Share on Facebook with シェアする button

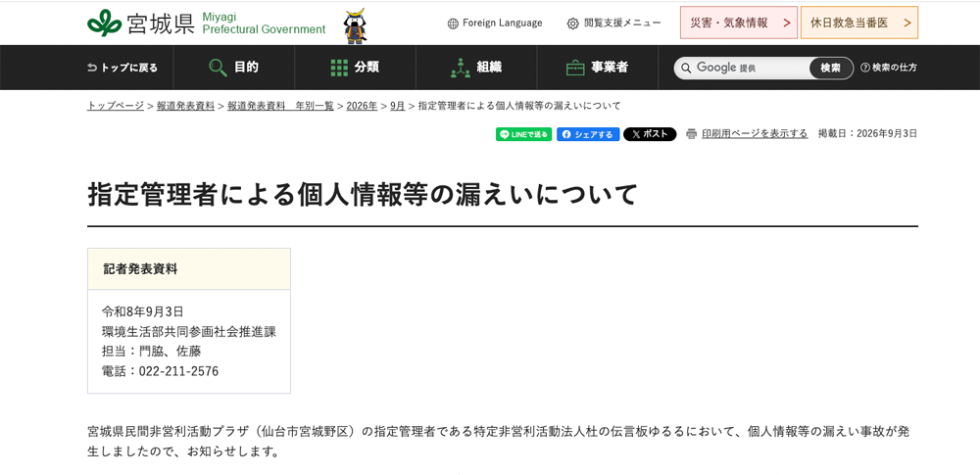pos(588,134)
